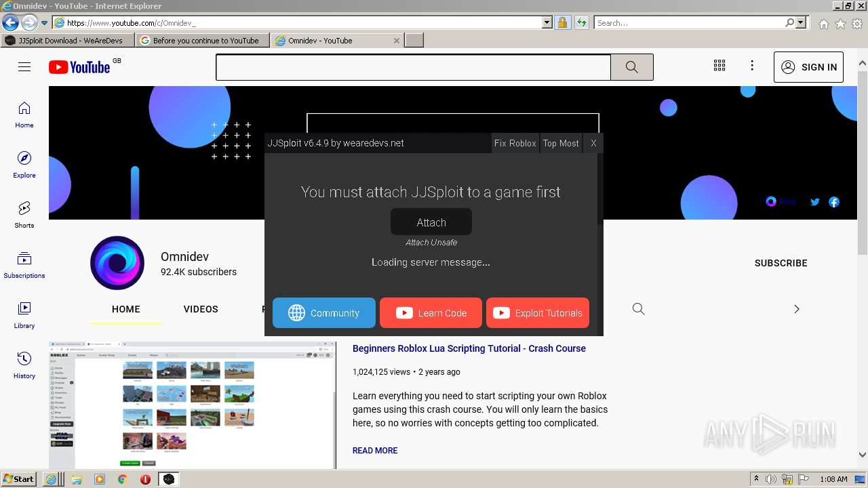
Task: Open Beginners Roblox Lua Scripting Tutorial video title
Action: pyautogui.click(x=469, y=348)
